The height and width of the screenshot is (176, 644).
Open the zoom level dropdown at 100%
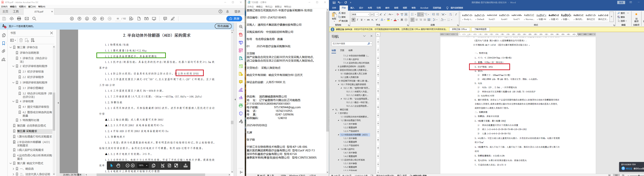147,166
